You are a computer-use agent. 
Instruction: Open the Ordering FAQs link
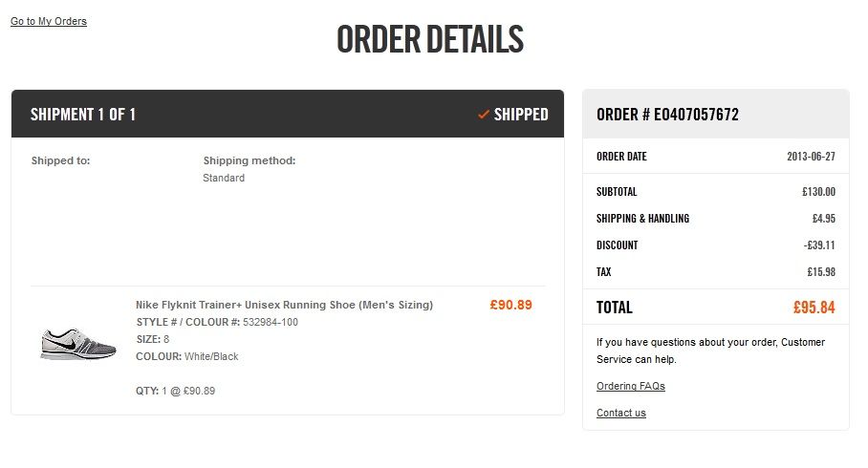631,386
